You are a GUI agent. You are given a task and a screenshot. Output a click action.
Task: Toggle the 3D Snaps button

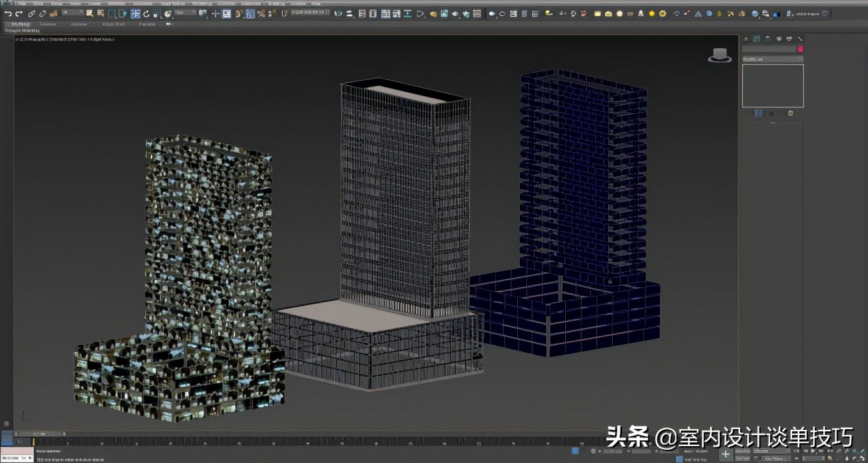238,14
